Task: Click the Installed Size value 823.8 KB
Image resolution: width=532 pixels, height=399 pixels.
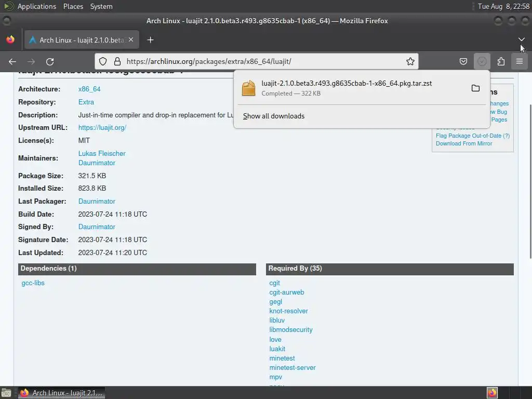Action: click(92, 188)
